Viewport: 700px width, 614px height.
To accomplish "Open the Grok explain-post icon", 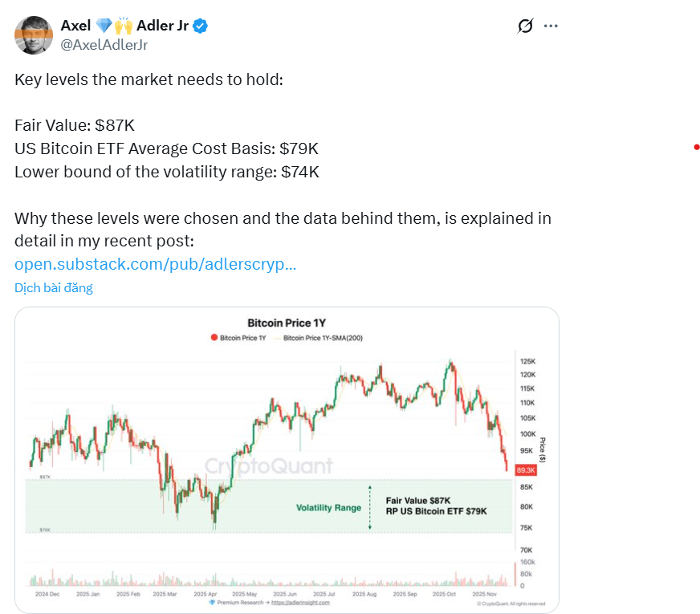I will point(524,26).
